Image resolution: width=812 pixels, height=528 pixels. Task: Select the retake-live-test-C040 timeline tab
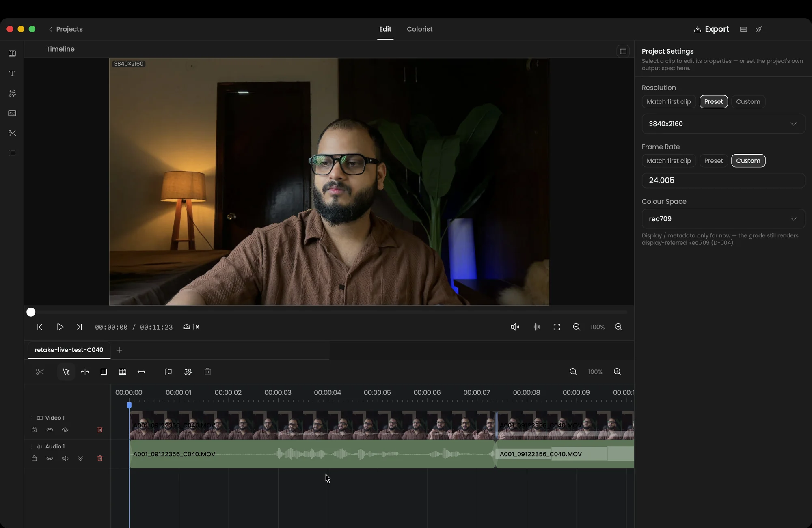(69, 350)
